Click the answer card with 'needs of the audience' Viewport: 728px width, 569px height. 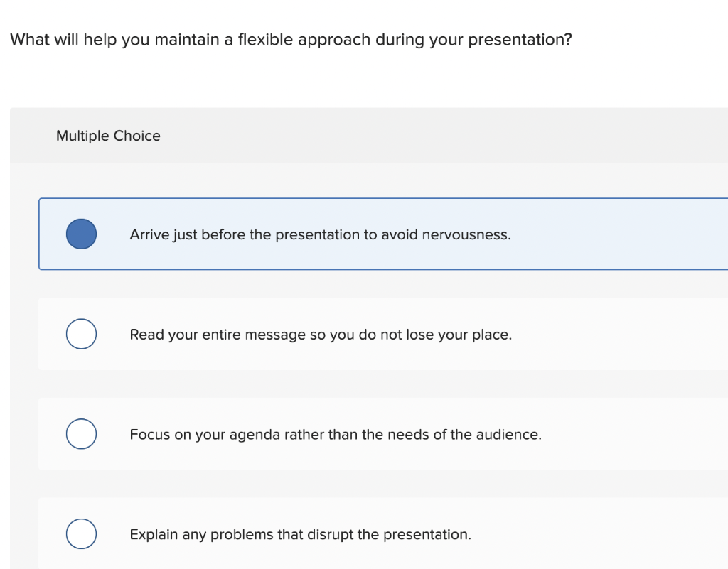(626, 435)
